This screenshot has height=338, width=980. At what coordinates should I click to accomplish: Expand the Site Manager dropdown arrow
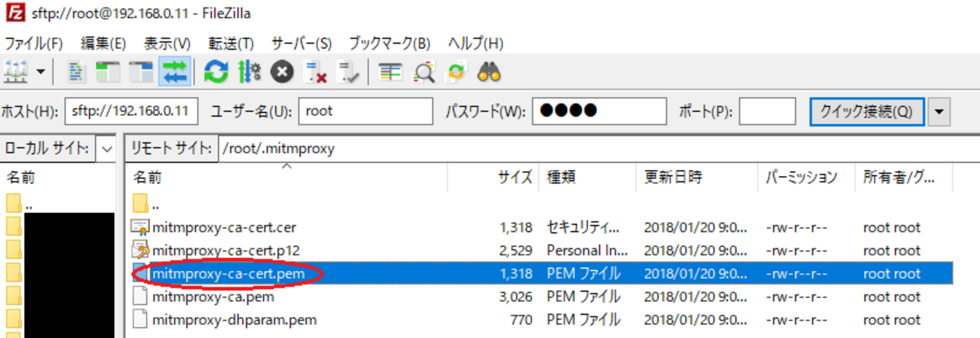click(x=40, y=72)
